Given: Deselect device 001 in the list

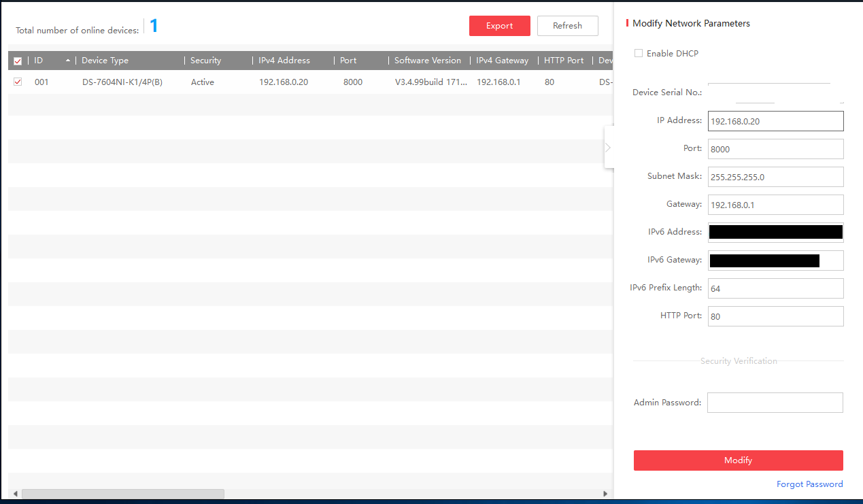Looking at the screenshot, I should [x=17, y=82].
